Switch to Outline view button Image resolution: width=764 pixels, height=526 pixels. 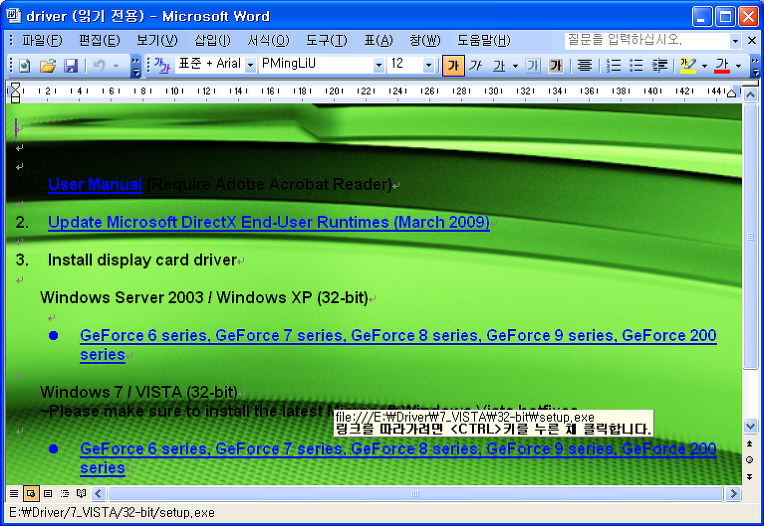pos(65,494)
